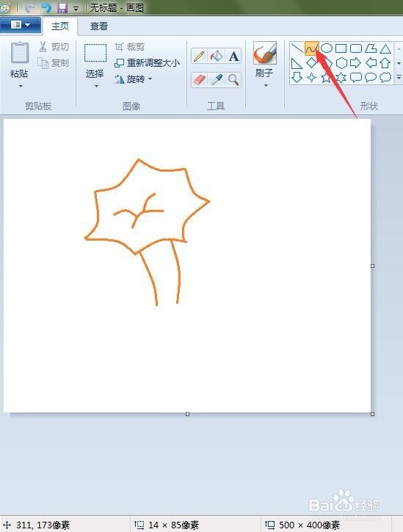Choose the Curve shape

(x=312, y=48)
